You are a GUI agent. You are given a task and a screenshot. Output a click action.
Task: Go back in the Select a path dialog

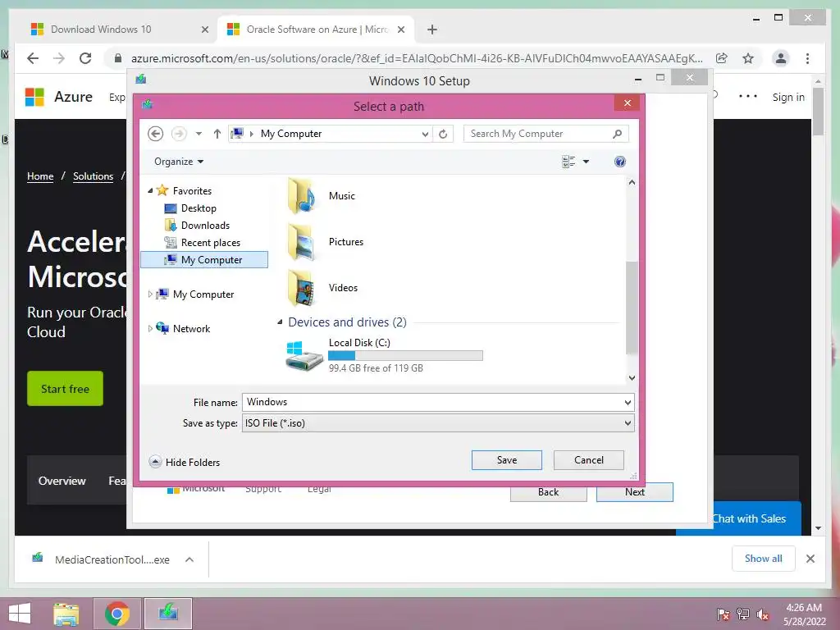point(155,134)
